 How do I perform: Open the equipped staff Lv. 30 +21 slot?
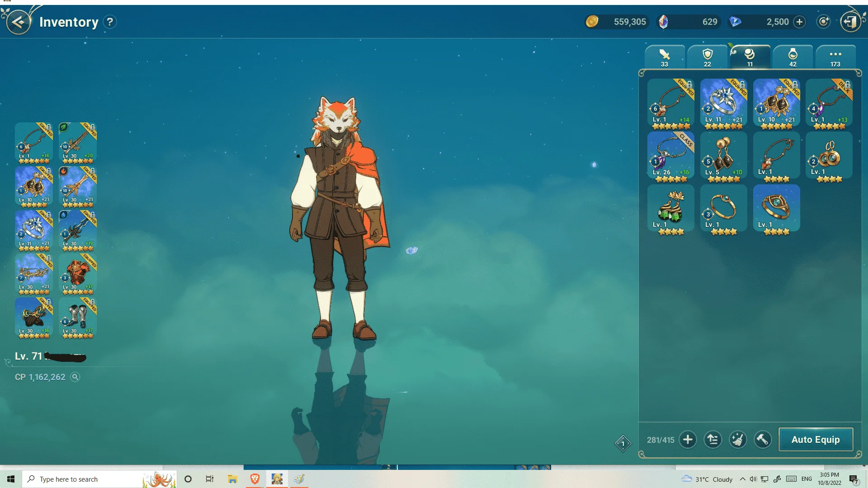tap(78, 187)
